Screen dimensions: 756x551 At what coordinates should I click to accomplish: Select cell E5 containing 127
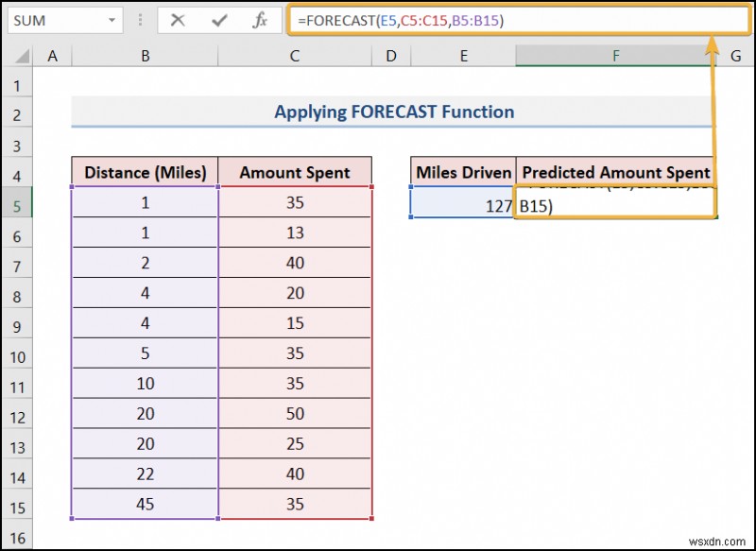[x=462, y=206]
